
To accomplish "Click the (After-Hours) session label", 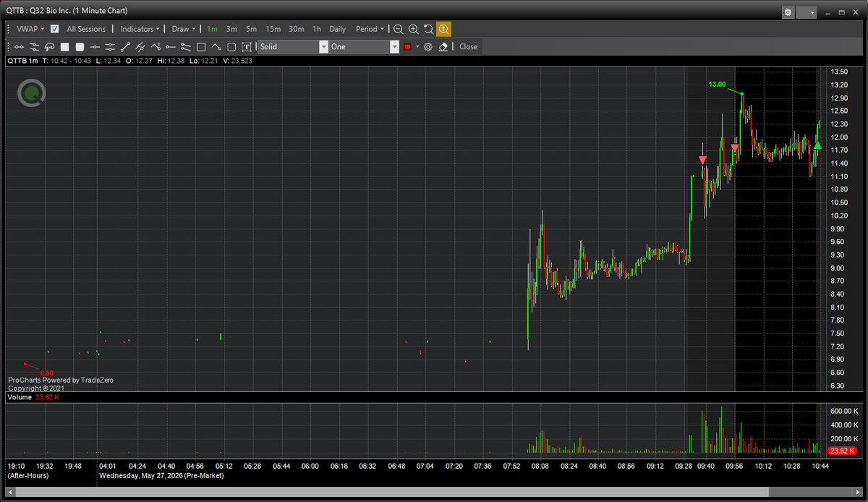I will [30, 476].
